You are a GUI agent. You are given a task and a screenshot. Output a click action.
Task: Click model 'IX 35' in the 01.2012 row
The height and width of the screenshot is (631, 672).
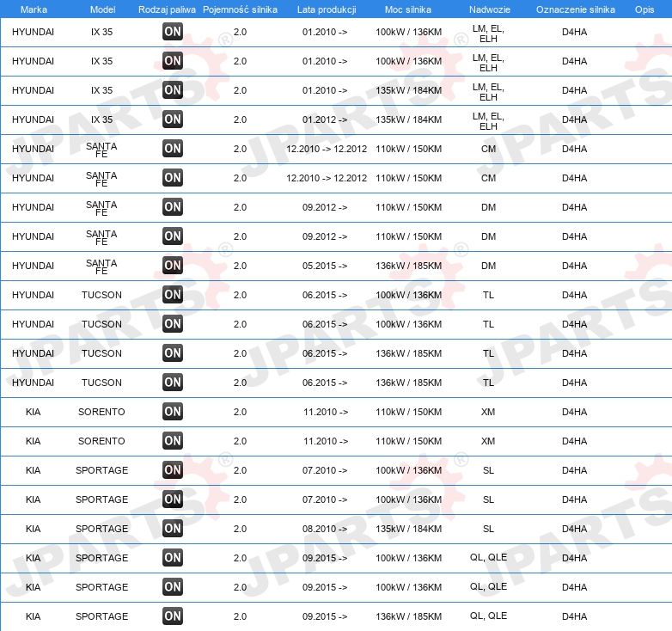[x=101, y=119]
